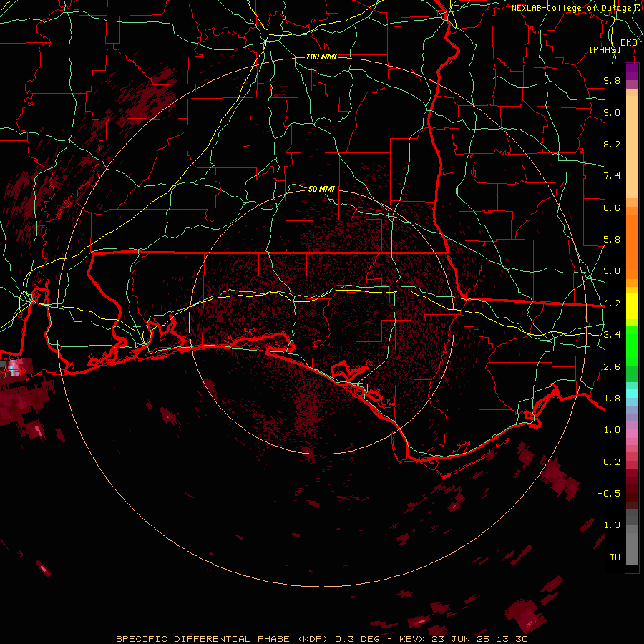Select the 6.6 scale value

tap(612, 208)
